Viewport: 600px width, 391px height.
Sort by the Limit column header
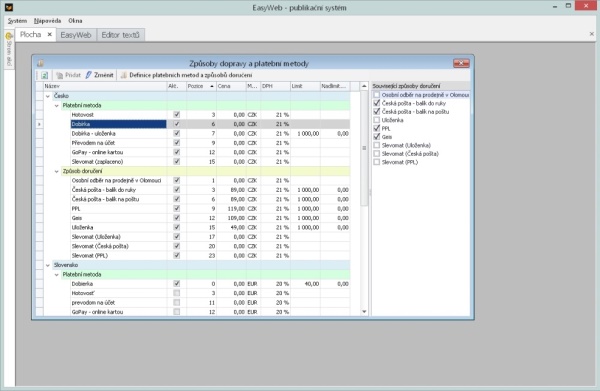[x=305, y=86]
